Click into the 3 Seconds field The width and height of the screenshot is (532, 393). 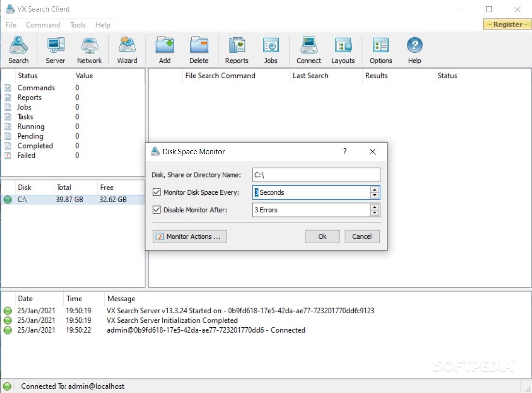[x=312, y=192]
